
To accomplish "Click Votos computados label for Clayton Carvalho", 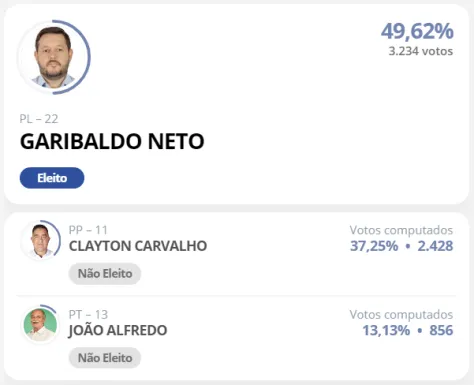I will click(401, 230).
